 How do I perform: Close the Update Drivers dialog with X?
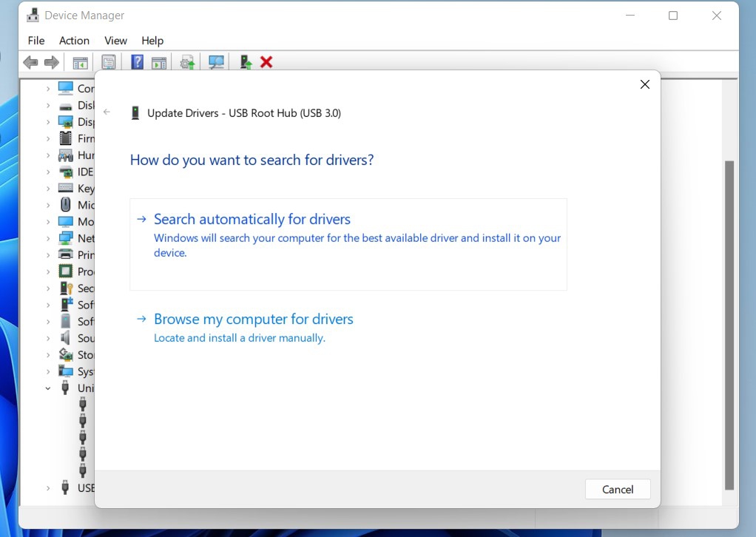coord(644,84)
